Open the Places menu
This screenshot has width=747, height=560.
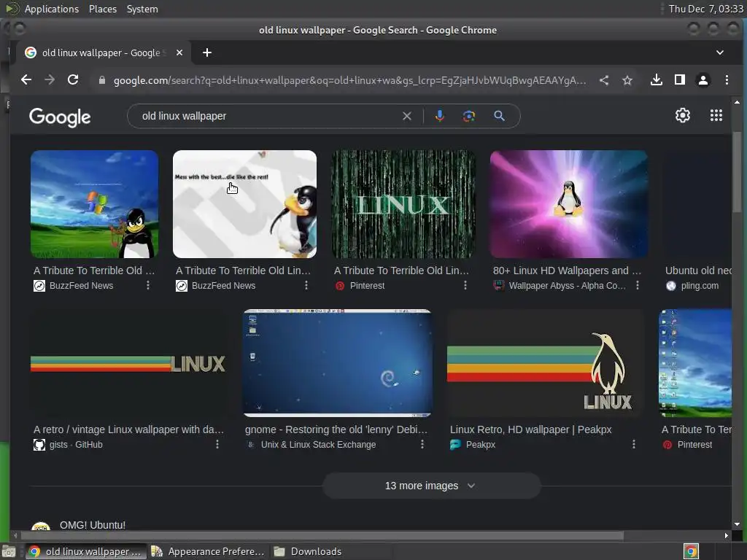pos(102,9)
